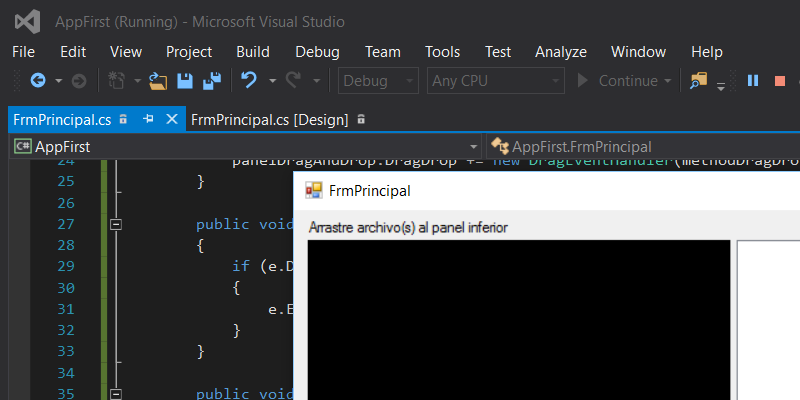The width and height of the screenshot is (800, 400).
Task: Click the Save disk icon
Action: 185,81
